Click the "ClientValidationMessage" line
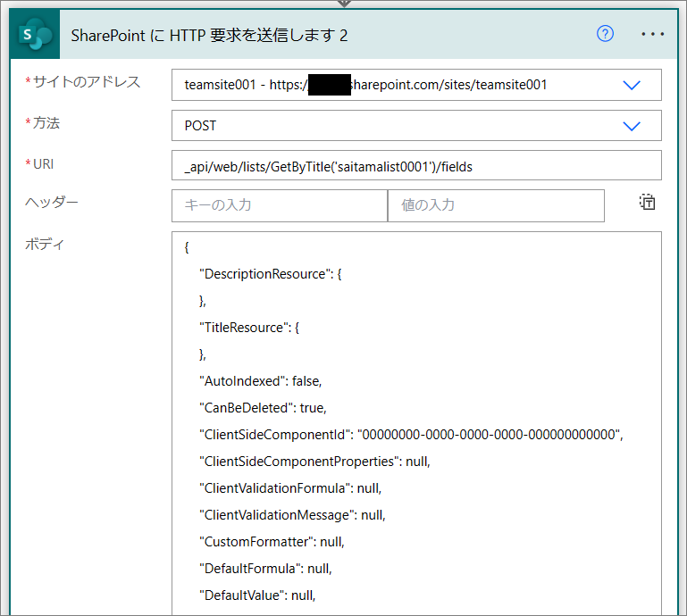Viewport: 687px width, 616px height. [292, 515]
